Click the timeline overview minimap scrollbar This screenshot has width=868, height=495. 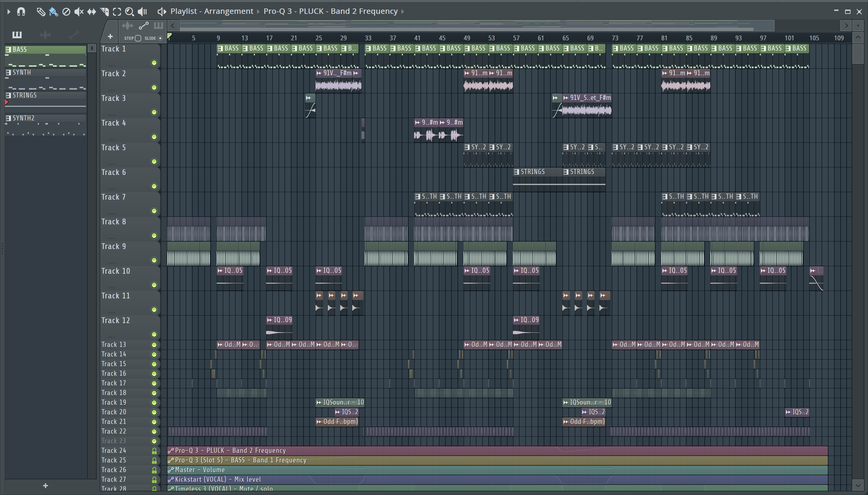click(x=476, y=26)
